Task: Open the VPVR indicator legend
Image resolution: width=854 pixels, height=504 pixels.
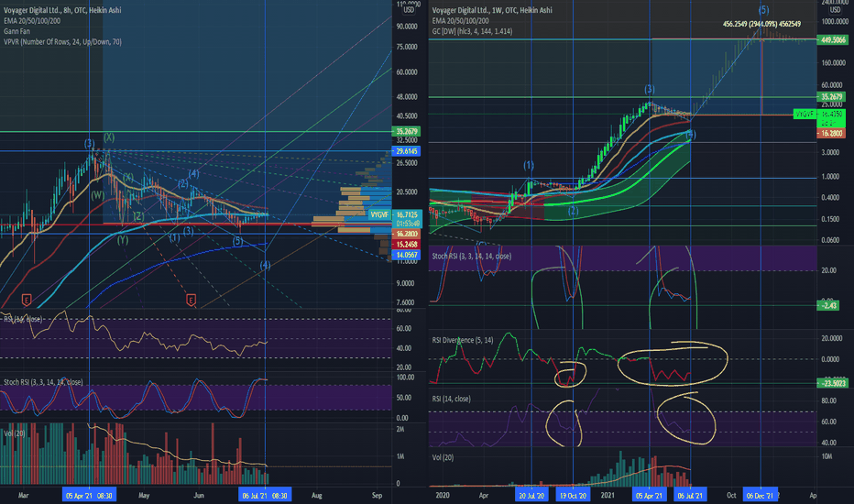Action: click(62, 41)
